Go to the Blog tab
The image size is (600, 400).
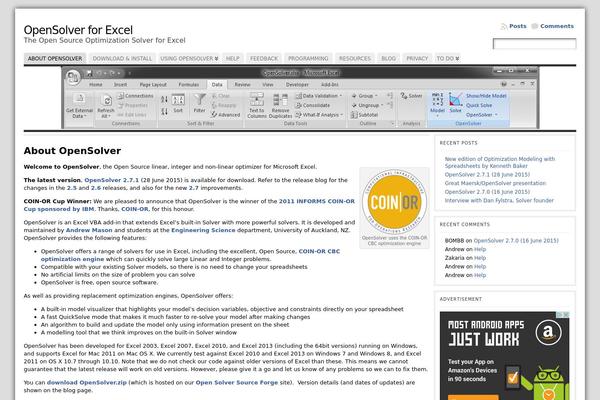click(x=390, y=59)
